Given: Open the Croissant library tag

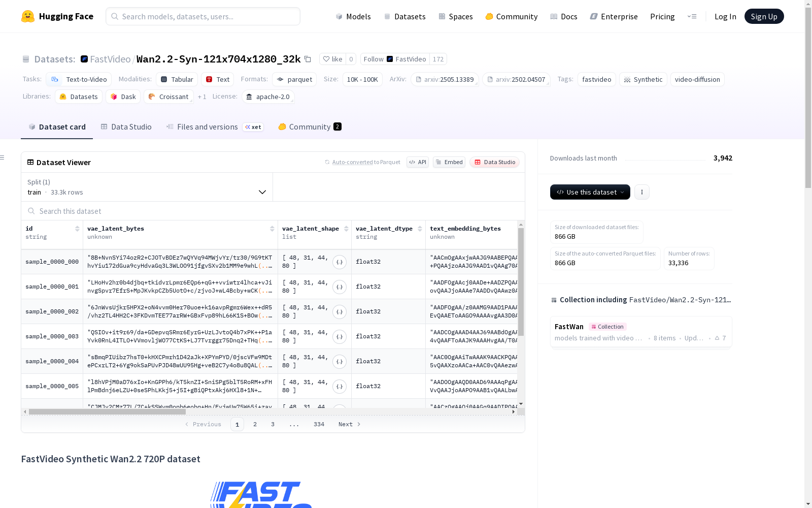Looking at the screenshot, I should coord(168,97).
